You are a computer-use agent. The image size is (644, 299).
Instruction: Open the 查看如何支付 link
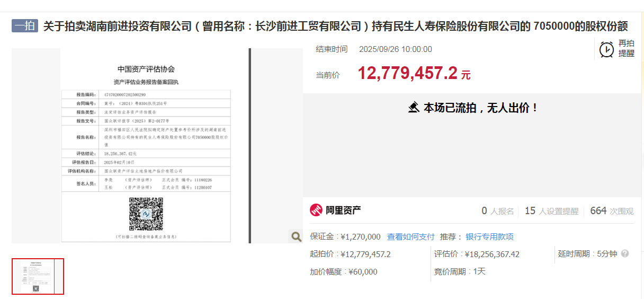pos(410,237)
